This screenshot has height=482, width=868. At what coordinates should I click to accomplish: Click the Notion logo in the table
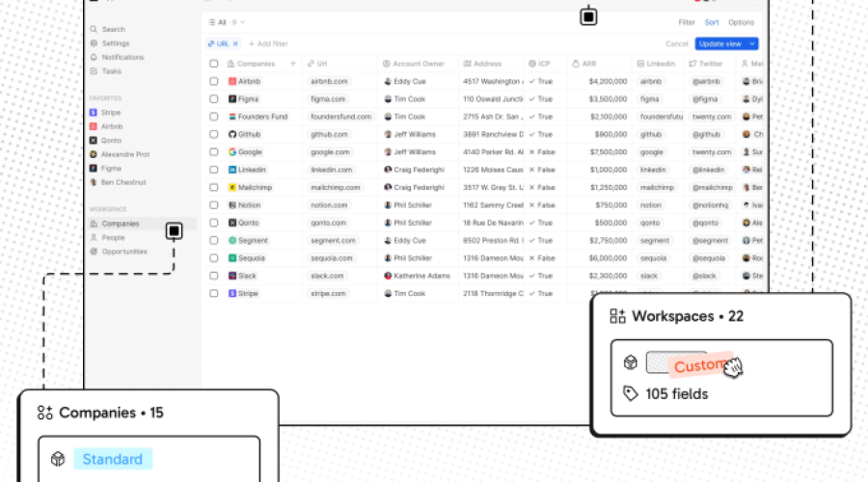(x=232, y=205)
